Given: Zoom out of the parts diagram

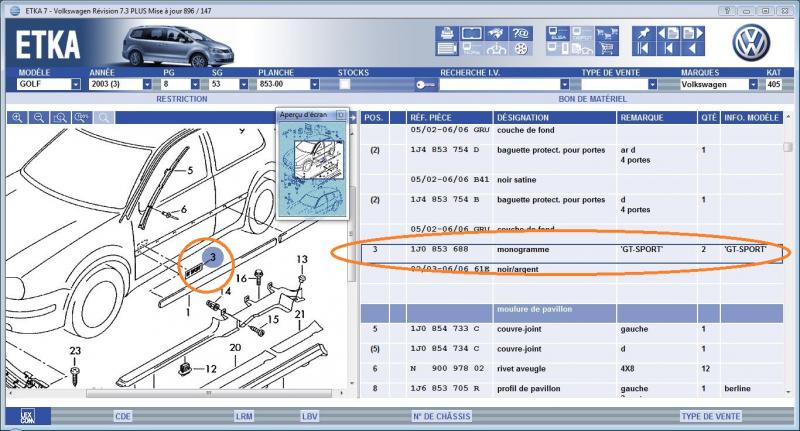Looking at the screenshot, I should point(39,118).
